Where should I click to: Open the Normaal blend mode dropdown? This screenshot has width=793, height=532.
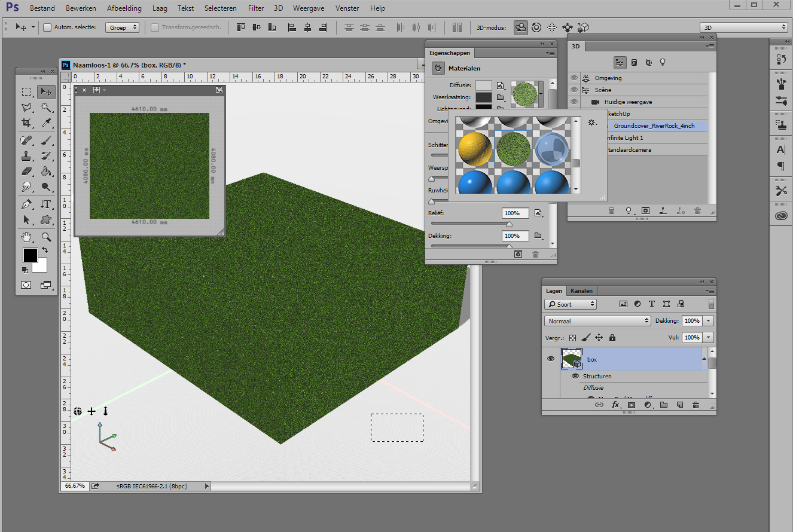click(597, 321)
